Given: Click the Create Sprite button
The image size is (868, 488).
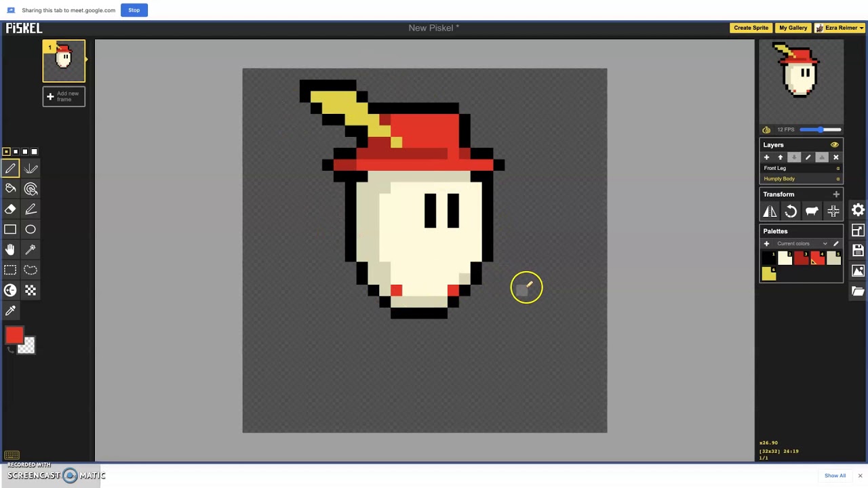Looking at the screenshot, I should tap(751, 28).
